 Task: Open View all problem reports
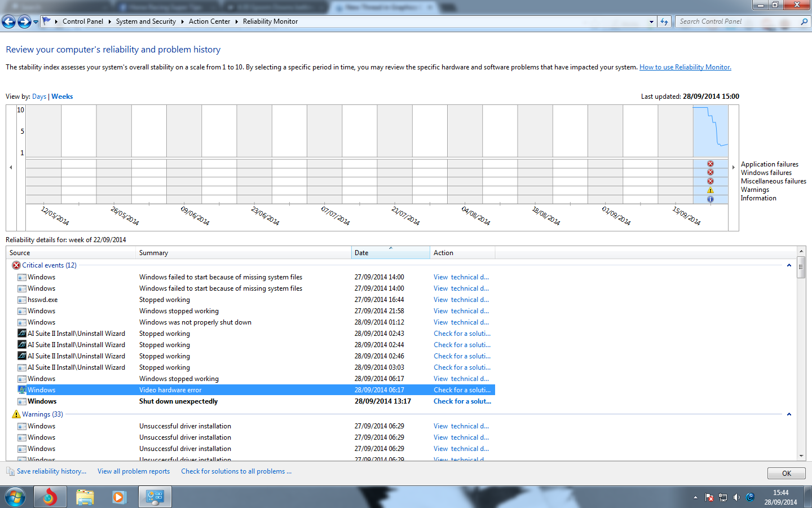[134, 471]
